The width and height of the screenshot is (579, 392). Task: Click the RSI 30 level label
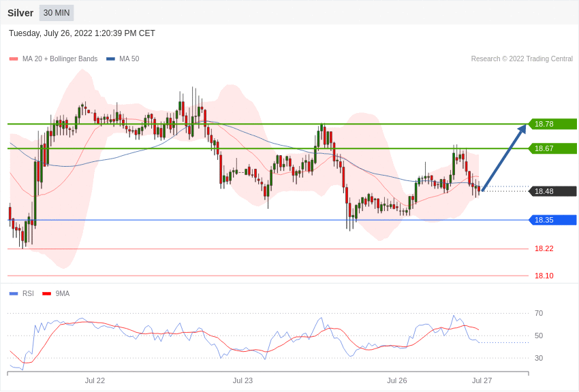[x=539, y=358]
